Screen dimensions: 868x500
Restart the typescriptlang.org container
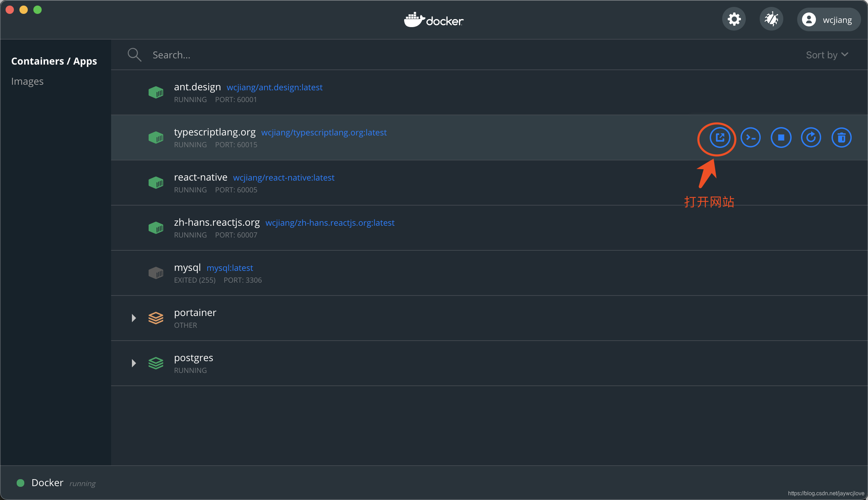coord(811,137)
